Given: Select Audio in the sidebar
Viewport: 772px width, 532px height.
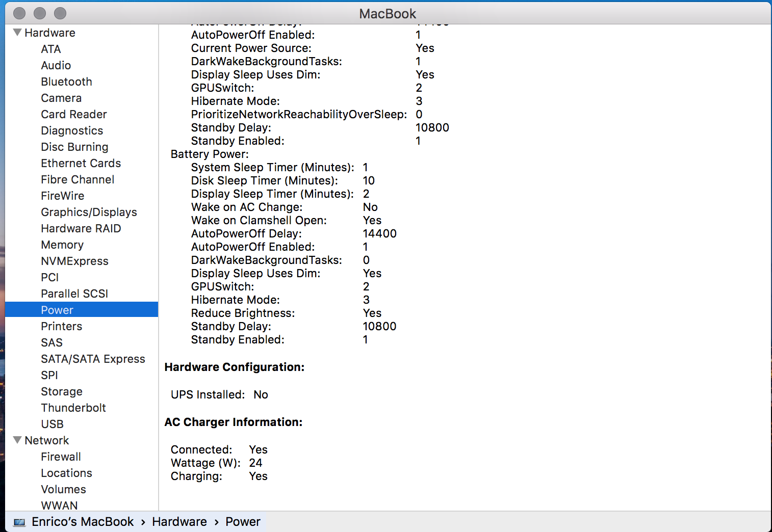Looking at the screenshot, I should point(56,66).
